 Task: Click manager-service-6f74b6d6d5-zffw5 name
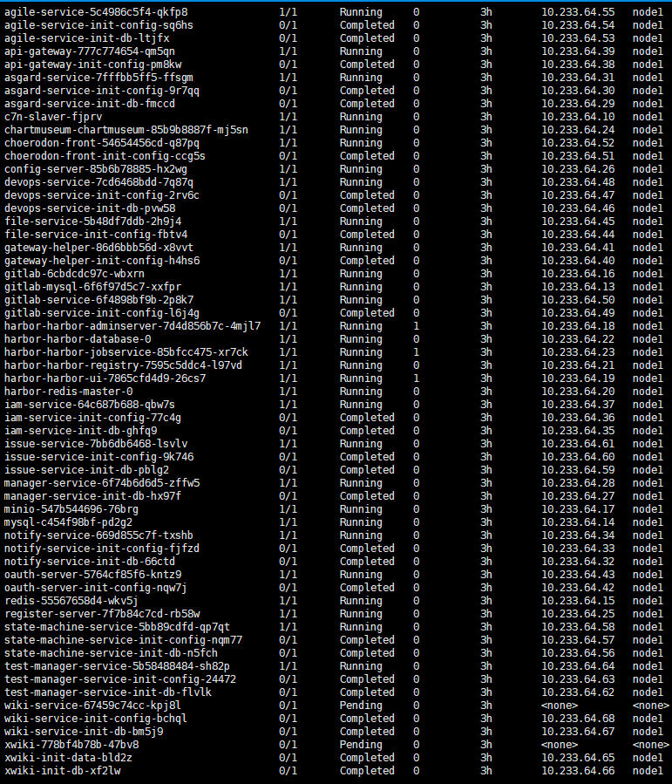pyautogui.click(x=102, y=483)
